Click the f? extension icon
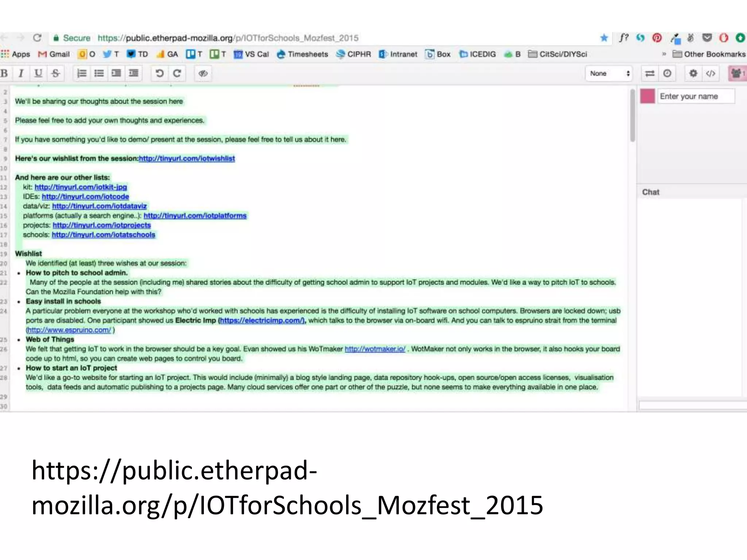This screenshot has height=560, width=747. pyautogui.click(x=624, y=38)
